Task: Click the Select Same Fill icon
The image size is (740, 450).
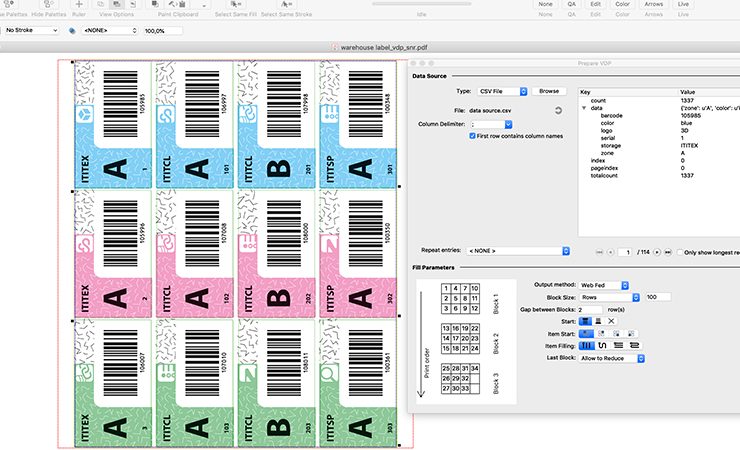Action: [235, 4]
